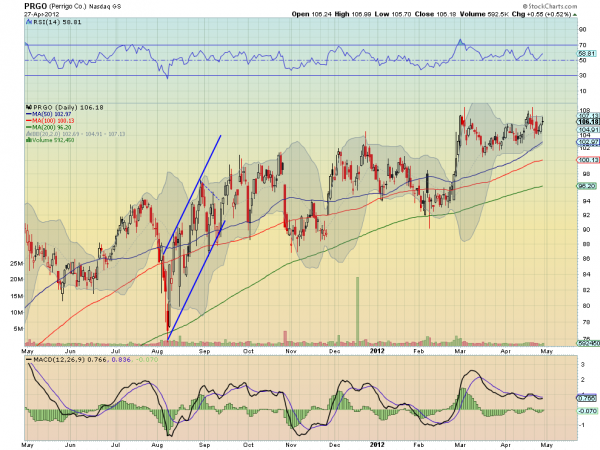The image size is (600, 450).
Task: Click the Volume 592,450 legend entry
Action: [x=50, y=140]
